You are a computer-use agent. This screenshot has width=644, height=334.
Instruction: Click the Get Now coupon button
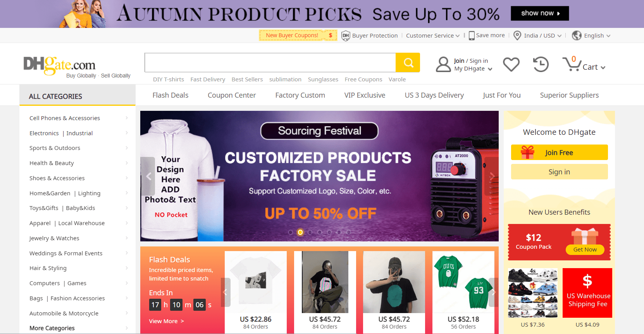pyautogui.click(x=585, y=250)
